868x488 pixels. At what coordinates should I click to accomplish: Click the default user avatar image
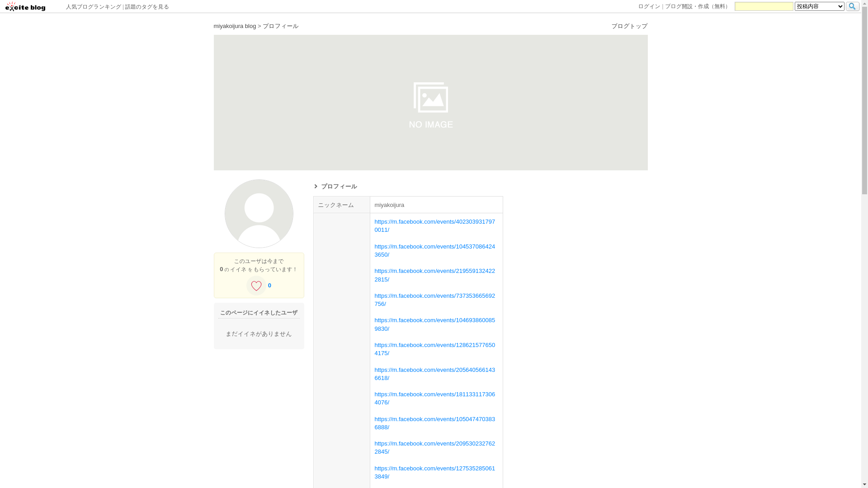point(259,214)
